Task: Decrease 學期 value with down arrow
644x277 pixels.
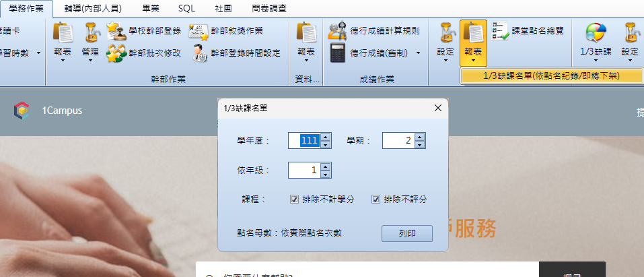Action: (x=419, y=144)
